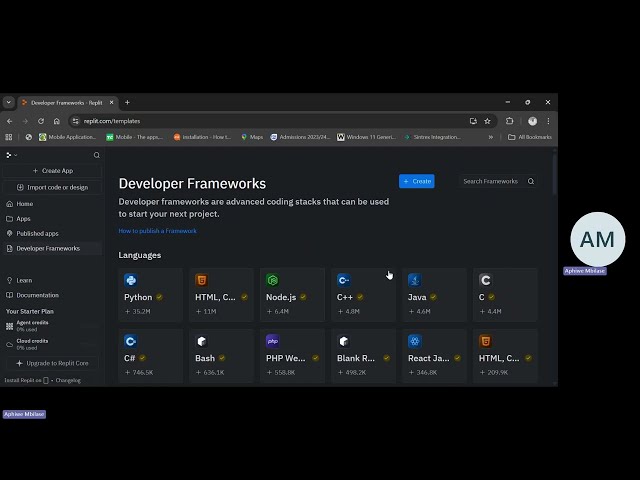Click the C# framework icon
Image resolution: width=640 pixels, height=480 pixels.
point(130,341)
